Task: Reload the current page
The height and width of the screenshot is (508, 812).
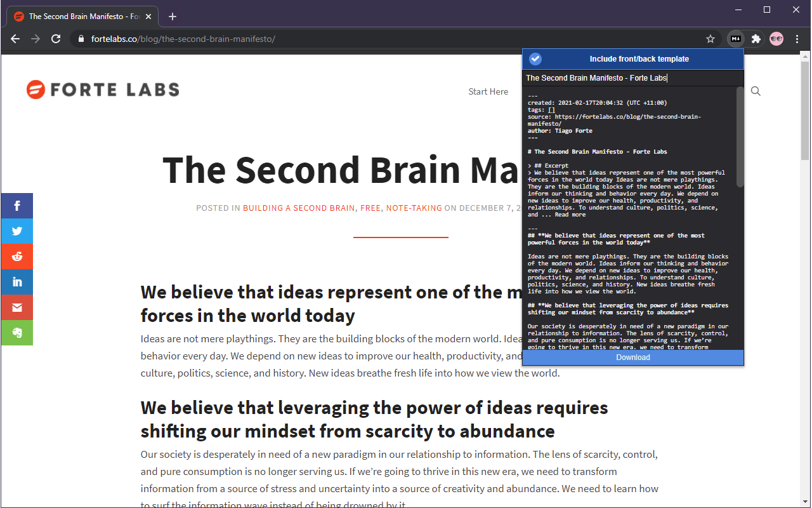Action: coord(55,39)
